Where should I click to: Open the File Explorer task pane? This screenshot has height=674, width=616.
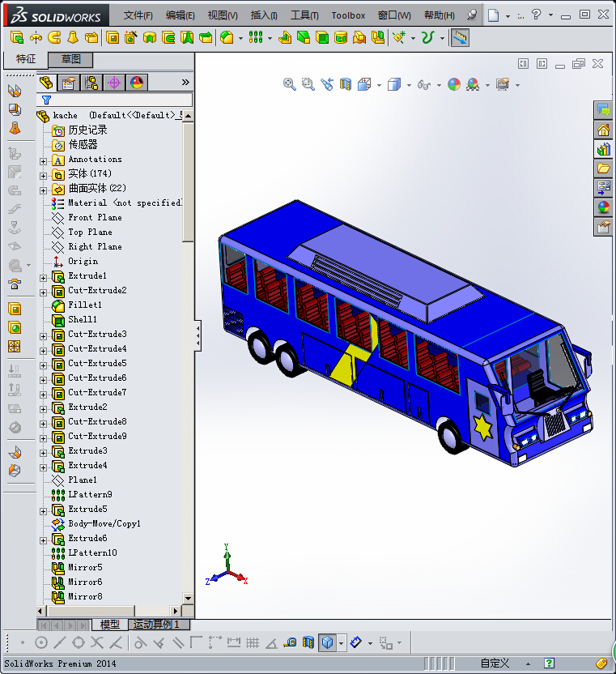pyautogui.click(x=603, y=168)
